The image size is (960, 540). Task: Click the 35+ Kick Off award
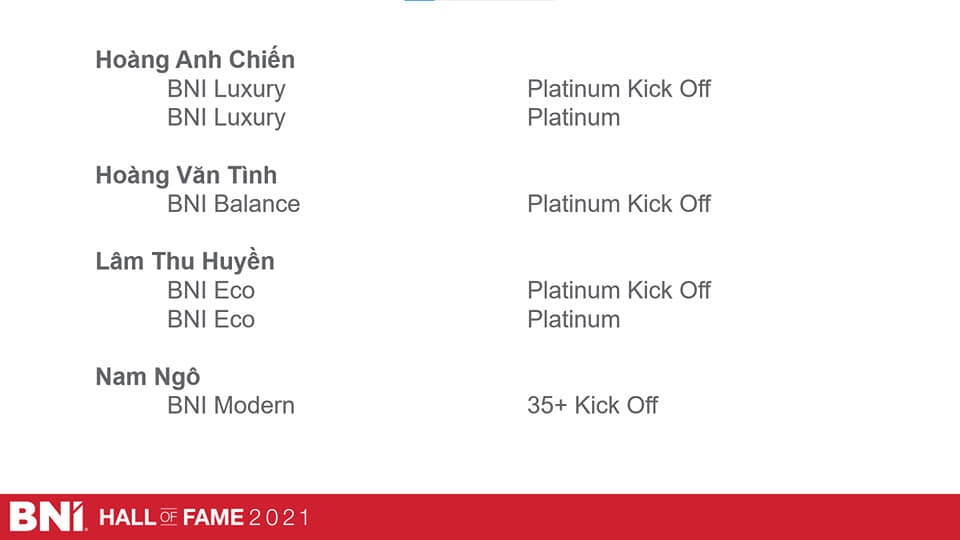click(x=593, y=405)
